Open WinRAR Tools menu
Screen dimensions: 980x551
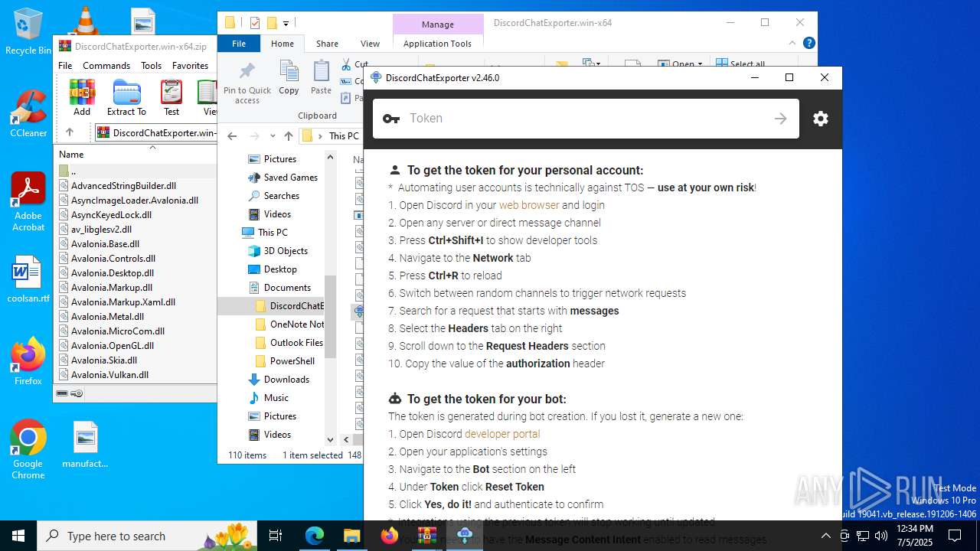click(x=151, y=66)
